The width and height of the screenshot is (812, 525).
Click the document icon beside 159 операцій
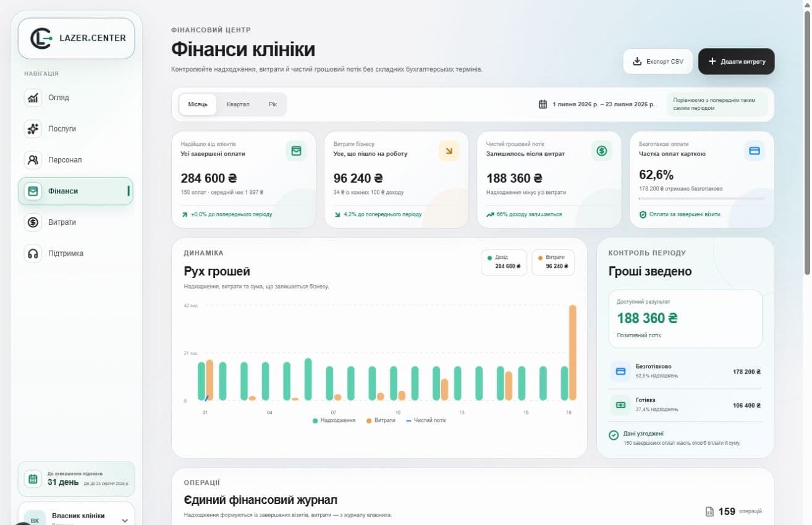[x=709, y=511]
